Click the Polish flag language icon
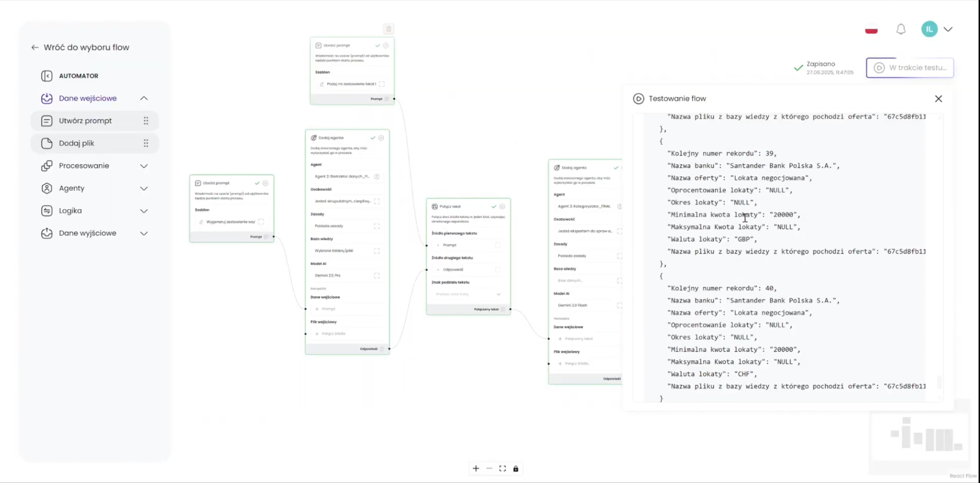 click(x=871, y=30)
